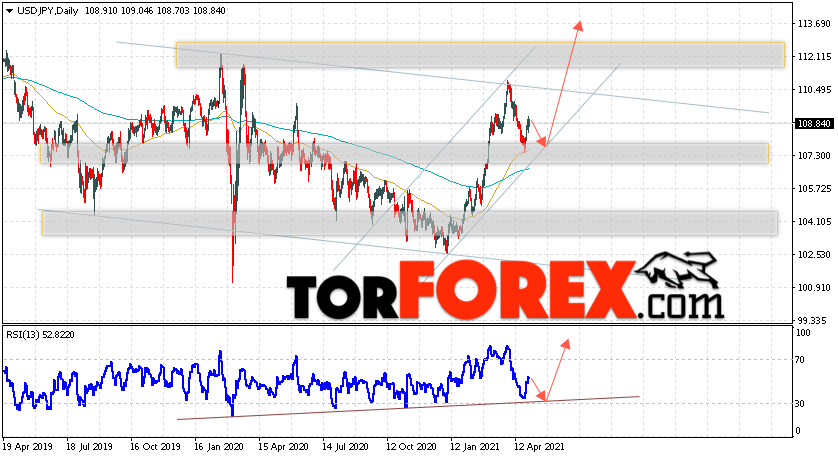The image size is (838, 458).
Task: Click the RSI(13) 52.8220 indicator label
Action: pos(41,335)
